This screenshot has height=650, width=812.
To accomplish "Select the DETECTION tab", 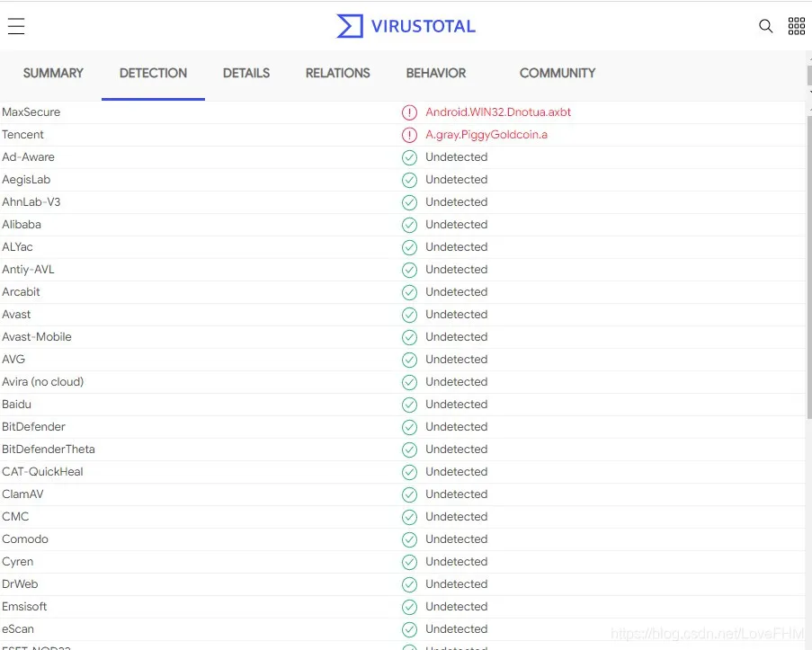I will pos(153,73).
